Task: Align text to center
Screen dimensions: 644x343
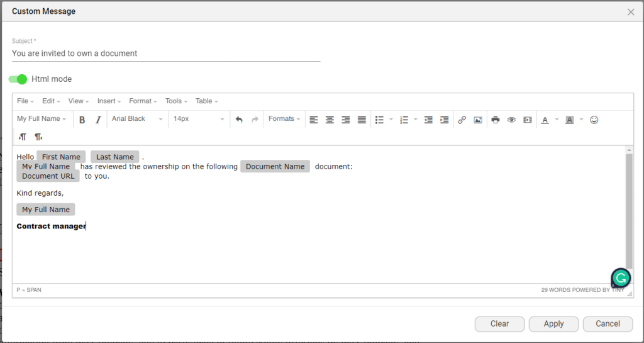Action: tap(330, 120)
